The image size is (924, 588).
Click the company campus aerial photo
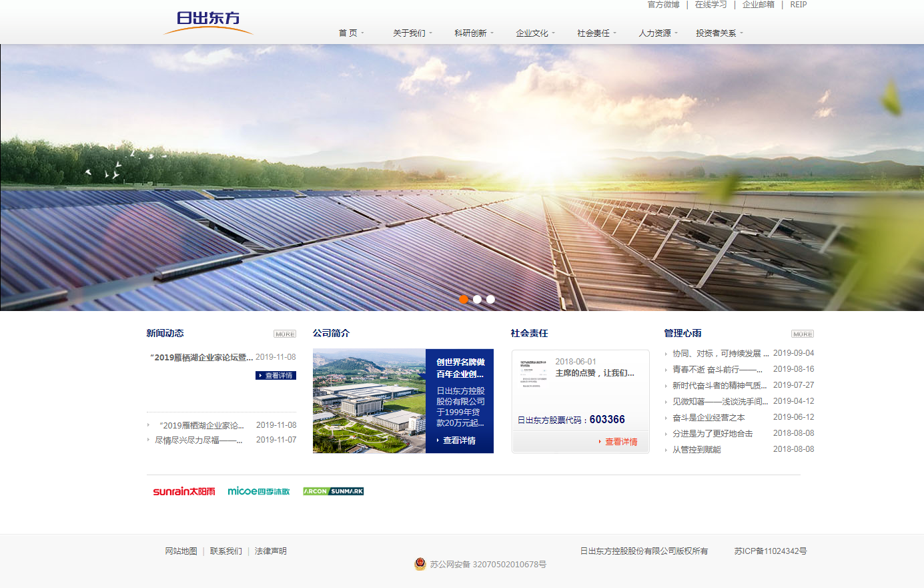(369, 401)
